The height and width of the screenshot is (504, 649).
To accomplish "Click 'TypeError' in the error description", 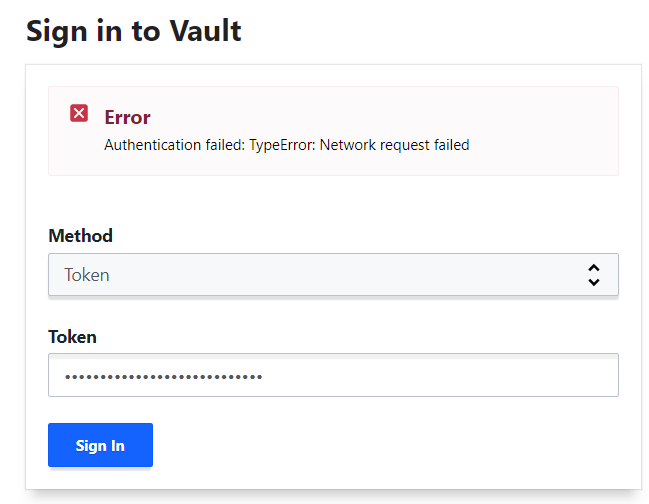I will (282, 145).
